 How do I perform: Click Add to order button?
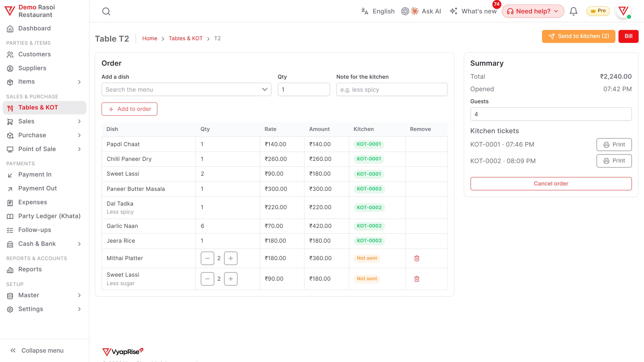(129, 109)
